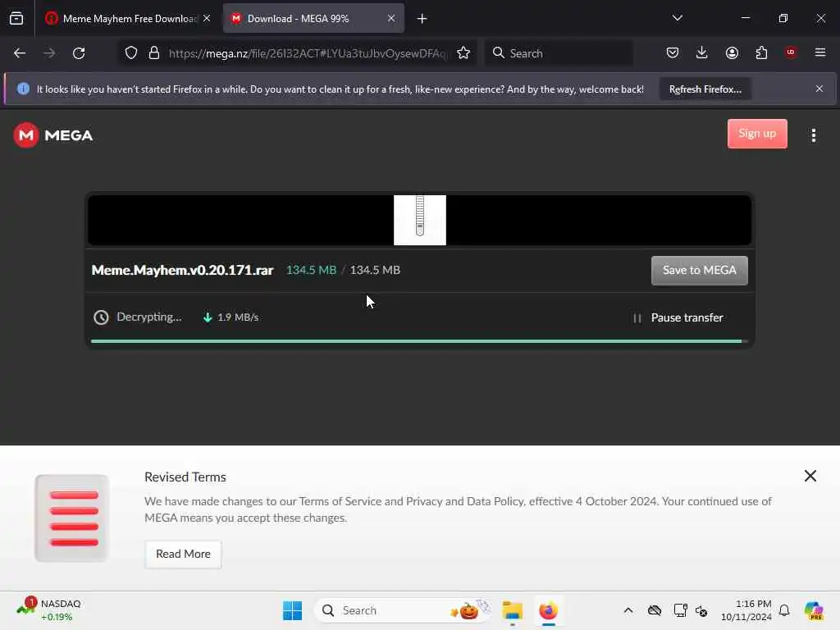Show site security padlock info
This screenshot has height=630, width=840.
coord(154,53)
